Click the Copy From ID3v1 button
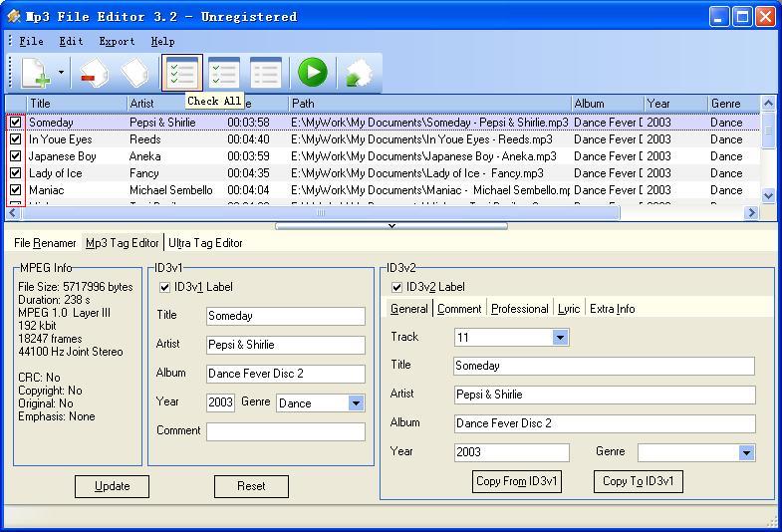The height and width of the screenshot is (532, 782). coord(517,481)
